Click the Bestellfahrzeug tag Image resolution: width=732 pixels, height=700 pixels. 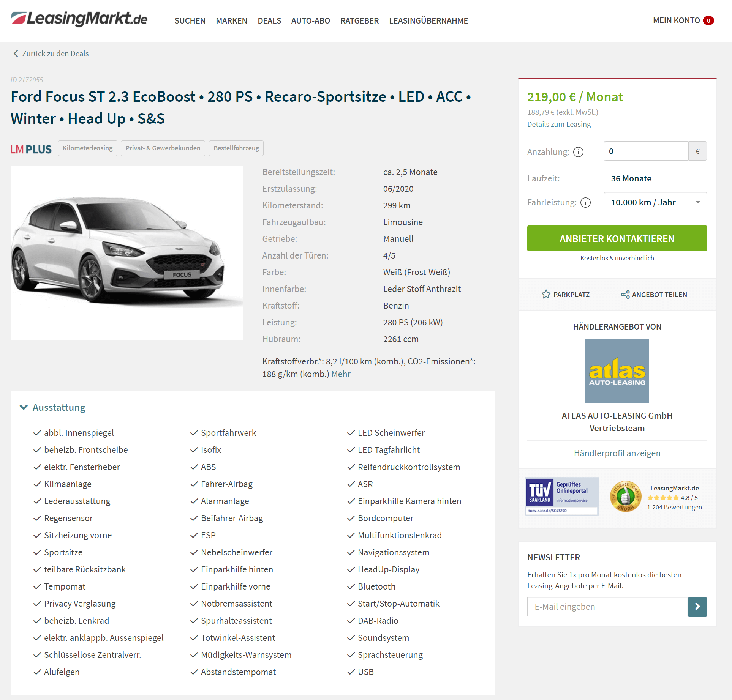tap(236, 148)
